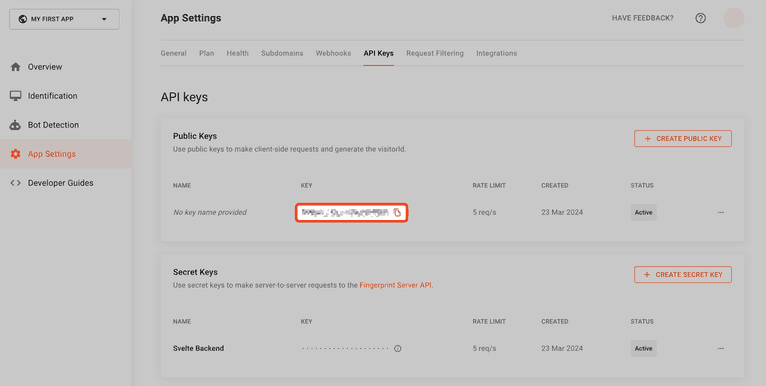The width and height of the screenshot is (766, 386).
Task: Click HAVE FEEDBACK? link
Action: point(642,18)
